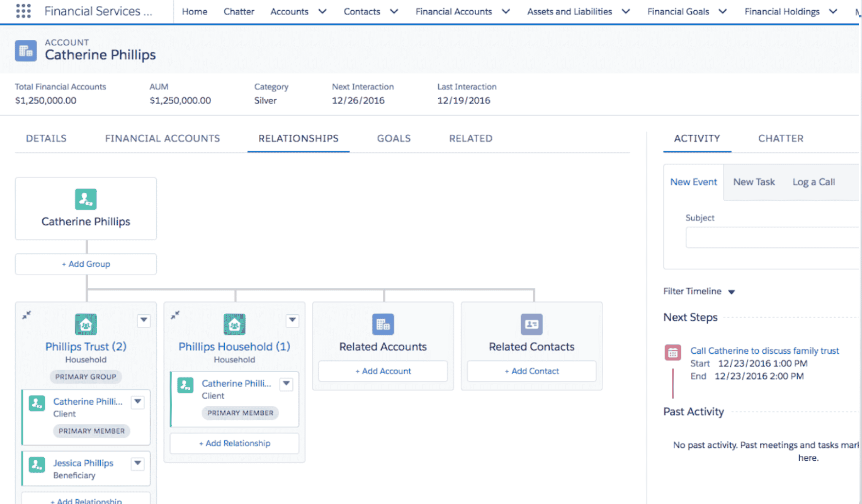Open the Call Catherine family trust event link
The width and height of the screenshot is (862, 504).
click(x=764, y=351)
